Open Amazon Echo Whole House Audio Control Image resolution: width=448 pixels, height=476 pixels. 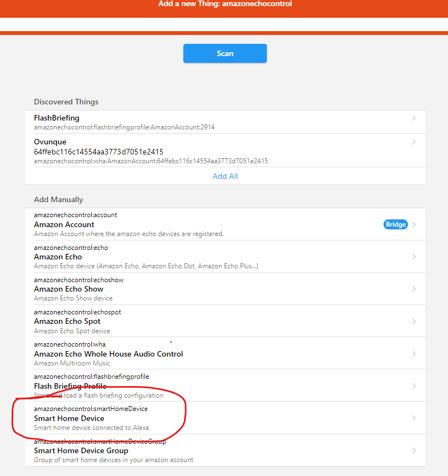pos(108,354)
